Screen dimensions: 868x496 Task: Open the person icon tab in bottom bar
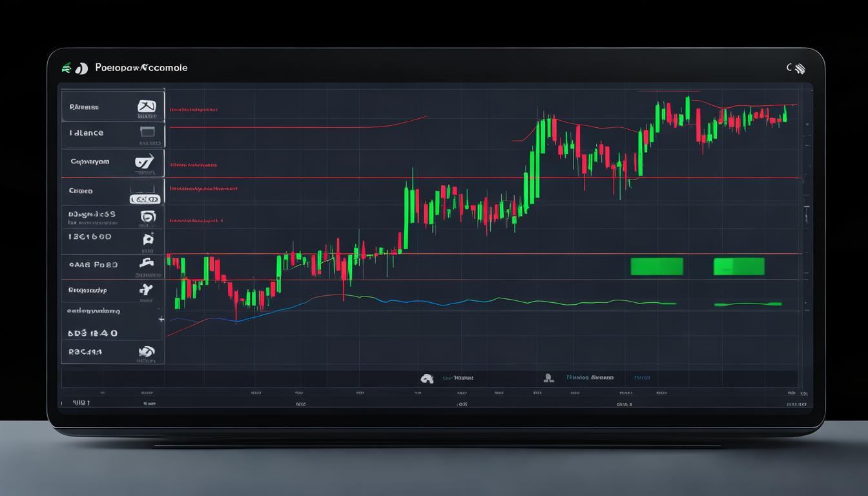[x=548, y=378]
